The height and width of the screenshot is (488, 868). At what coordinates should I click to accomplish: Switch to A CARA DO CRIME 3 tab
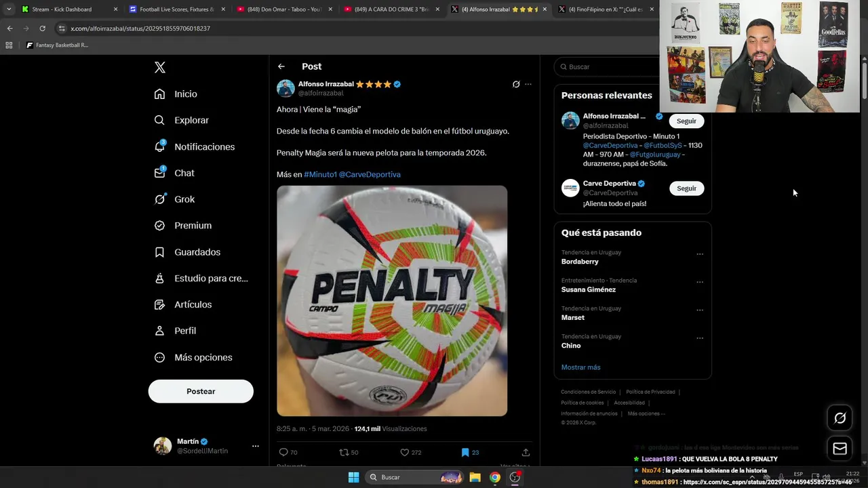pos(391,9)
